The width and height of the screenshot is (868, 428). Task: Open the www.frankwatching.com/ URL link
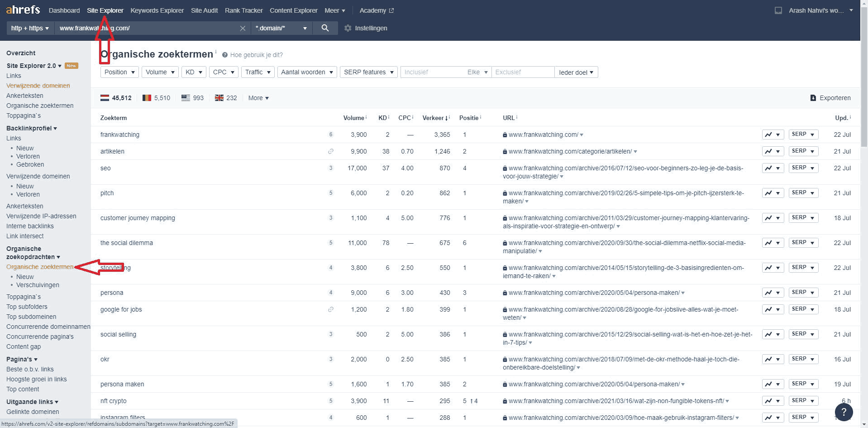(x=543, y=135)
